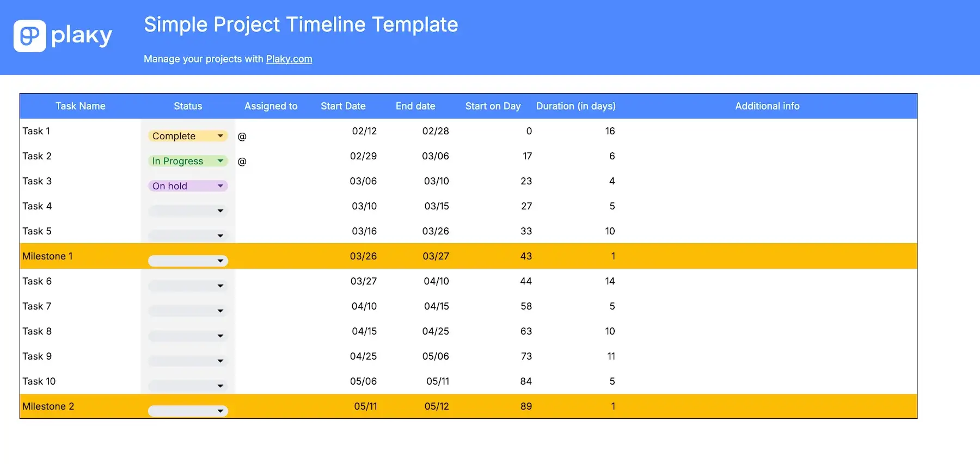Click Task 3 assigned to cell
Screen dimensions: 980x464
pyautogui.click(x=271, y=182)
